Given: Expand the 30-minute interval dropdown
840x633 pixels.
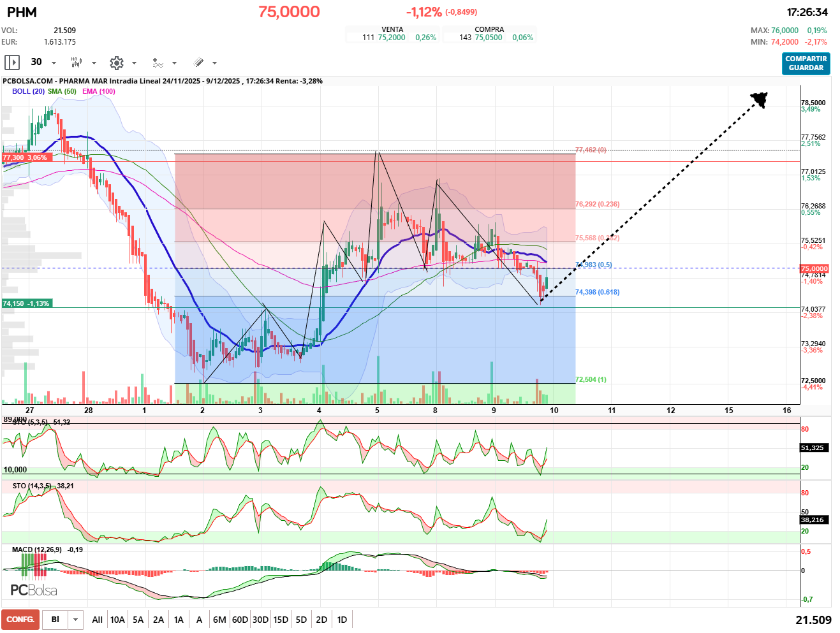Looking at the screenshot, I should 54,62.
